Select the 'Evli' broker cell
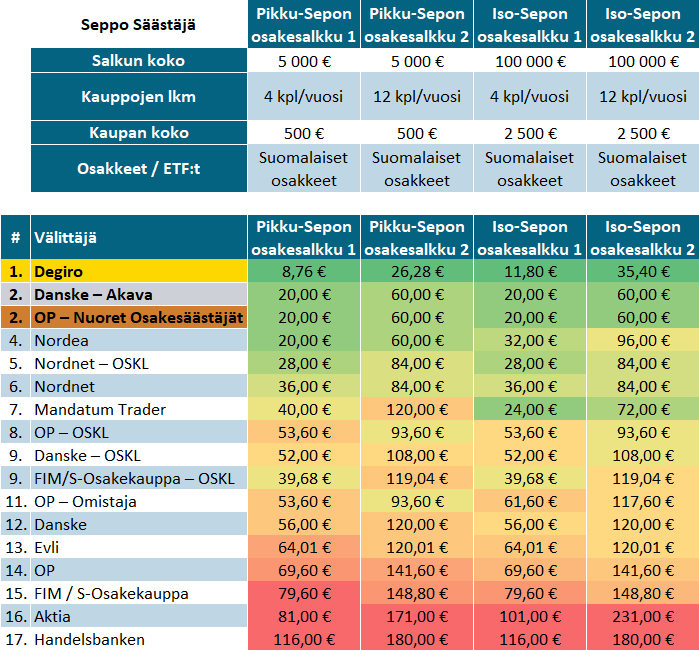 (x=139, y=547)
